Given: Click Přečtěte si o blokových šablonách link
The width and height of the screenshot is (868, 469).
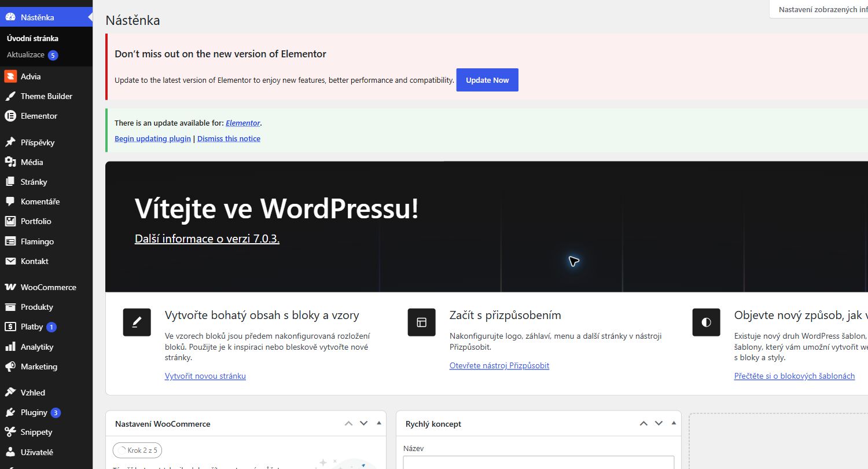Looking at the screenshot, I should pos(795,376).
